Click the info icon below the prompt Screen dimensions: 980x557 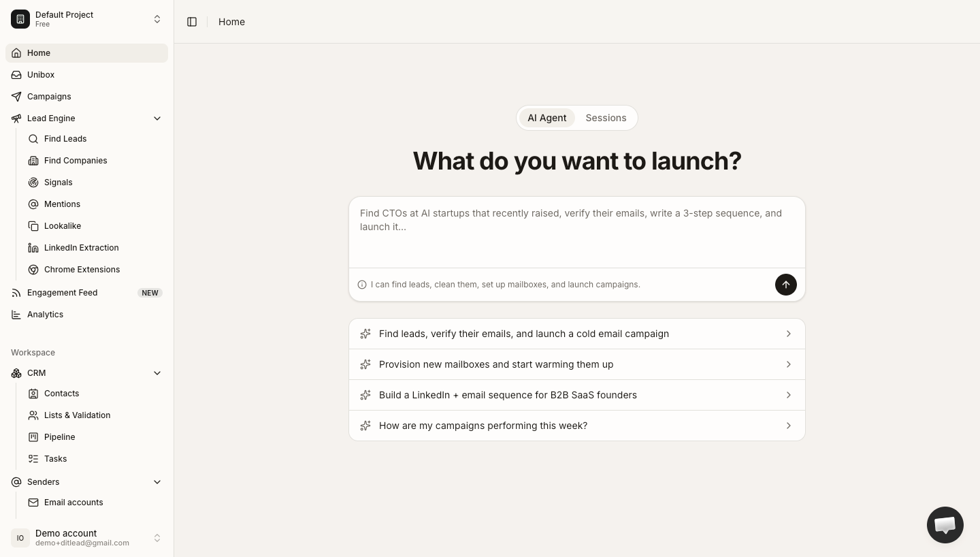(362, 285)
